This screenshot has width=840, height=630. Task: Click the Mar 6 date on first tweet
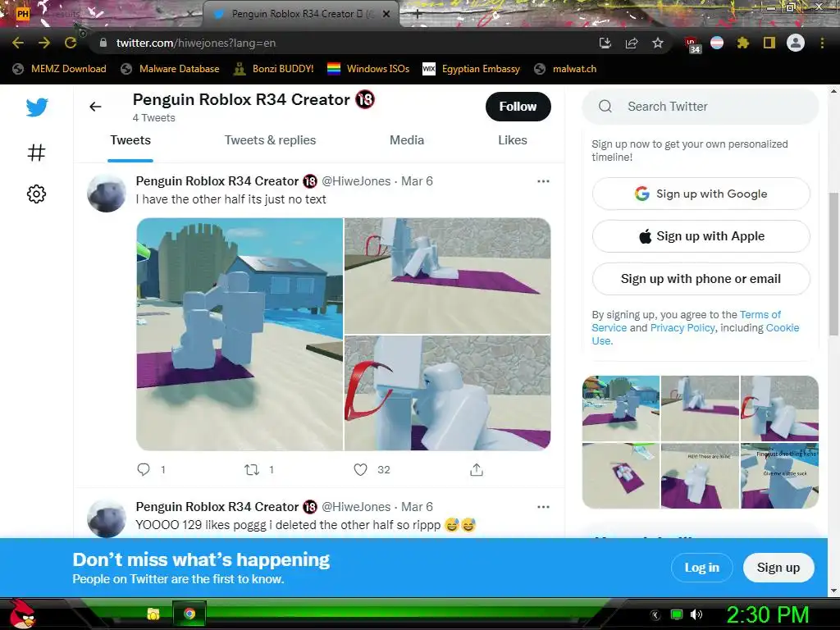point(417,181)
